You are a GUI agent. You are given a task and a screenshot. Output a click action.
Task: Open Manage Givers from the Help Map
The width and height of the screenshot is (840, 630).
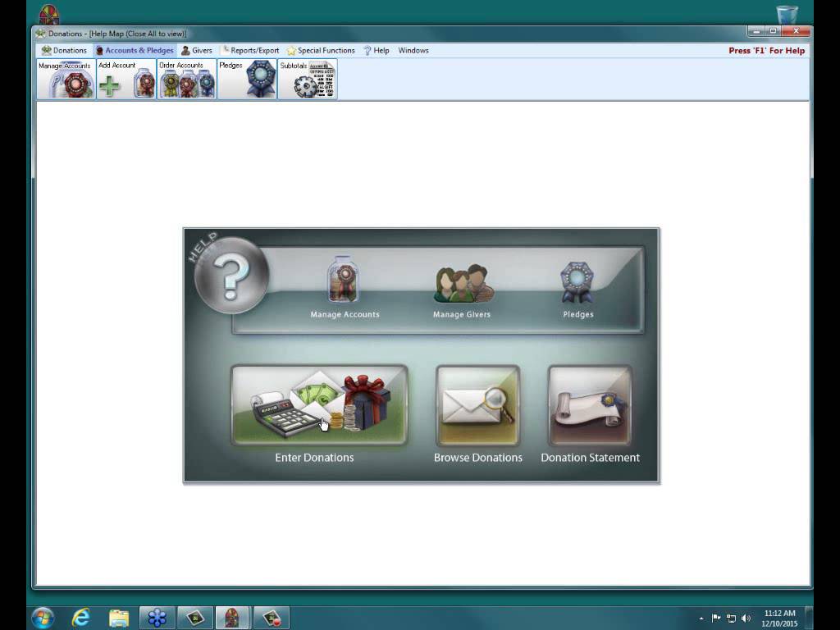click(x=462, y=290)
